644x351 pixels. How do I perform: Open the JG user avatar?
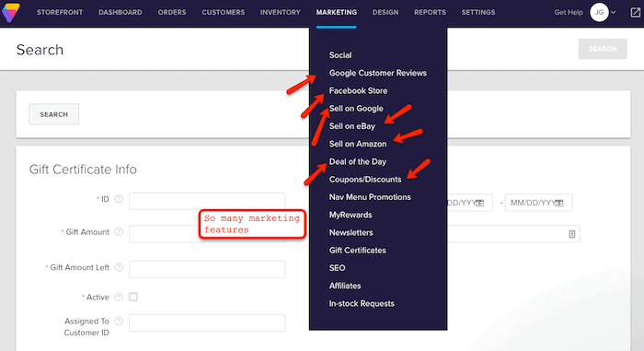pos(599,12)
